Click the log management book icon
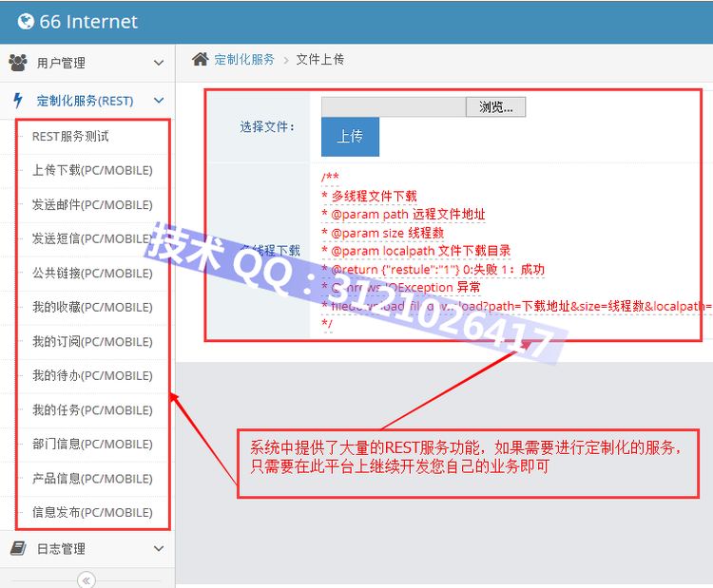The height and width of the screenshot is (588, 713). pyautogui.click(x=18, y=548)
